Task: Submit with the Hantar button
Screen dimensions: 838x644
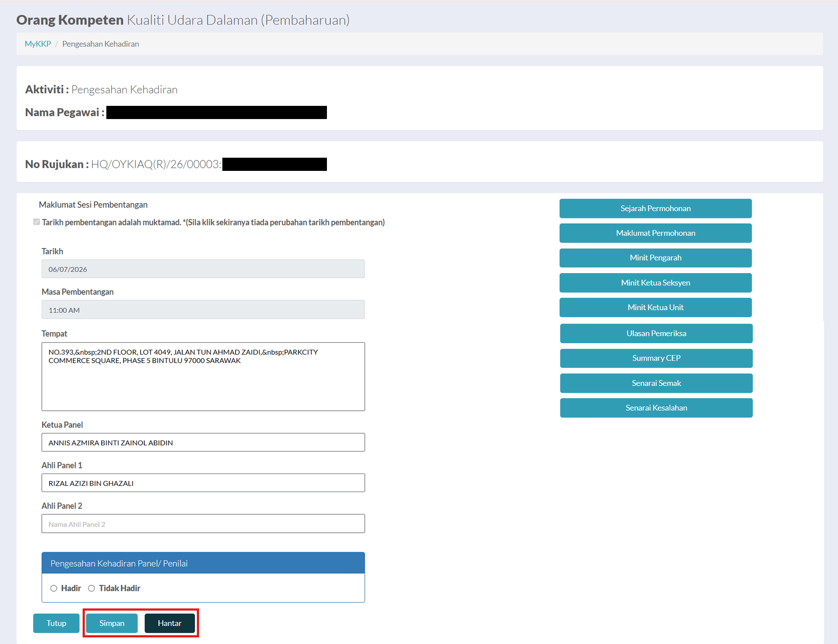Action: click(170, 623)
